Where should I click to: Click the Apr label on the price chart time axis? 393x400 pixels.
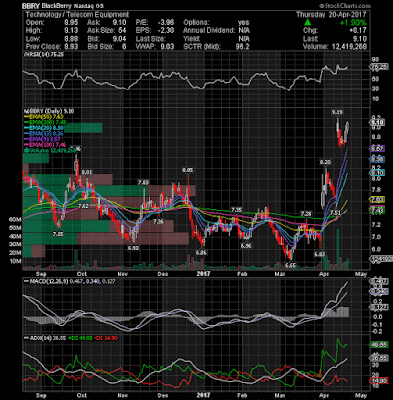pos(324,274)
